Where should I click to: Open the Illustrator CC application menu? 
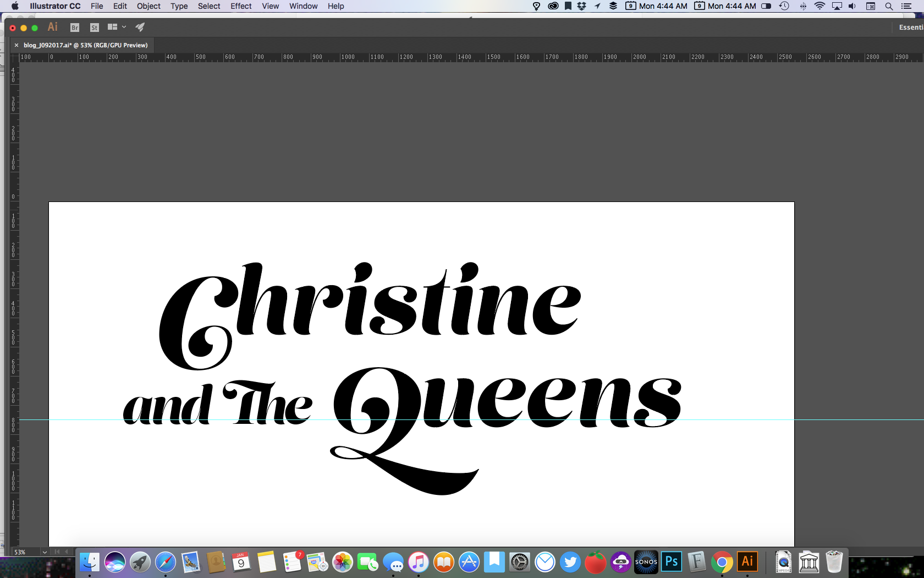(55, 6)
